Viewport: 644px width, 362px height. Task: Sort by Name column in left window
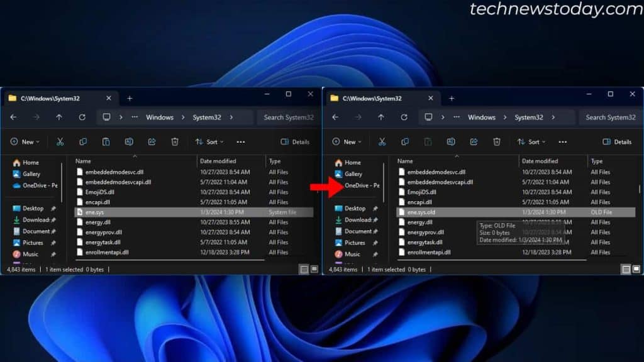pyautogui.click(x=135, y=161)
